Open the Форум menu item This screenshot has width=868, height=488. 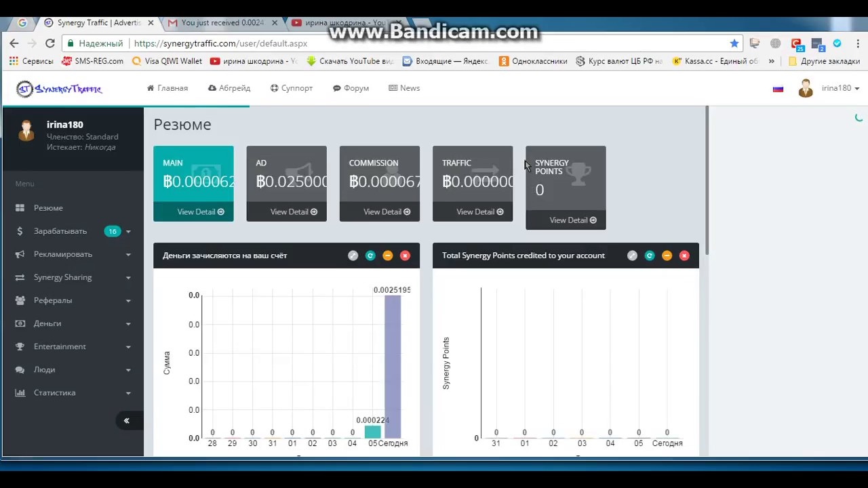point(351,88)
